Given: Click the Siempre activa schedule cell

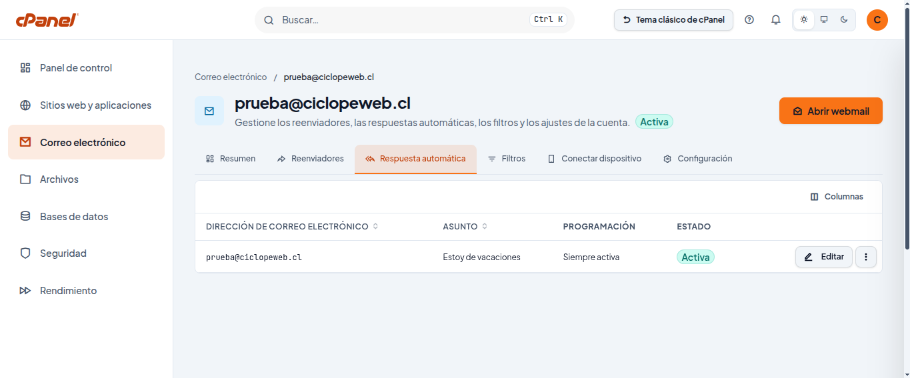Looking at the screenshot, I should tap(591, 257).
